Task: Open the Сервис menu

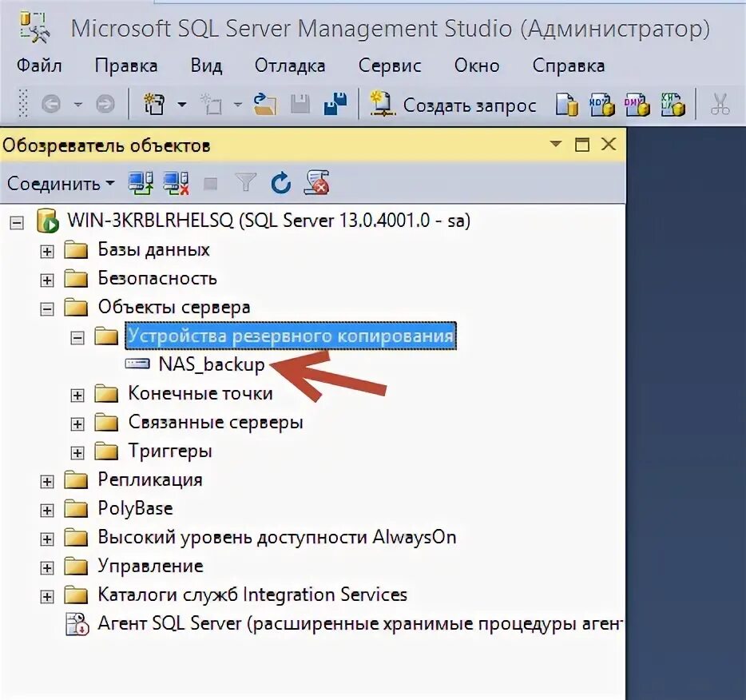Action: tap(390, 66)
